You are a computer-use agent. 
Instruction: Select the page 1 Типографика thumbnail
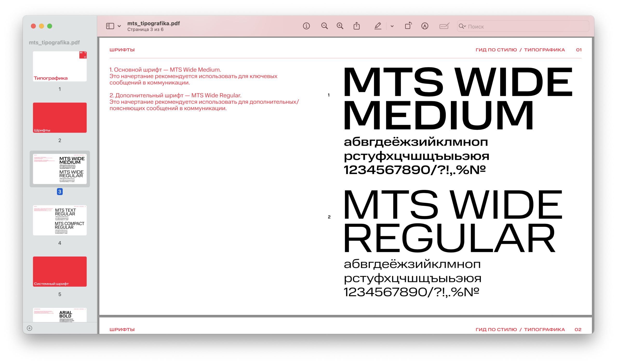coord(60,66)
